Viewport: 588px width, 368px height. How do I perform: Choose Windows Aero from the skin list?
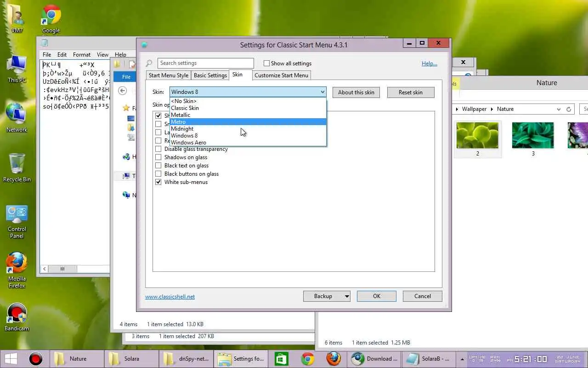tap(248, 143)
